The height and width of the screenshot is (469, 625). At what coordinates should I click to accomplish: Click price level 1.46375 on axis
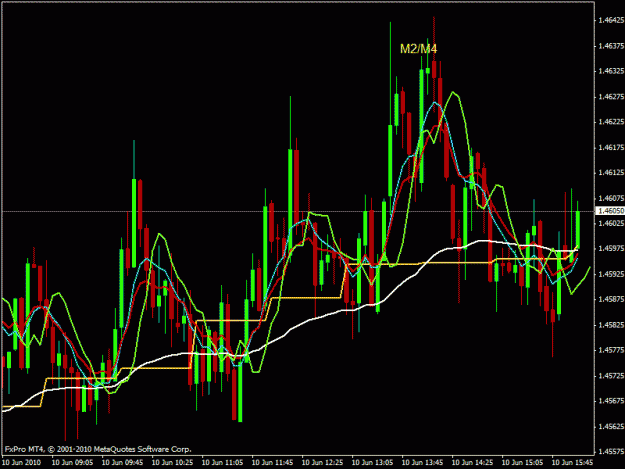(611, 46)
